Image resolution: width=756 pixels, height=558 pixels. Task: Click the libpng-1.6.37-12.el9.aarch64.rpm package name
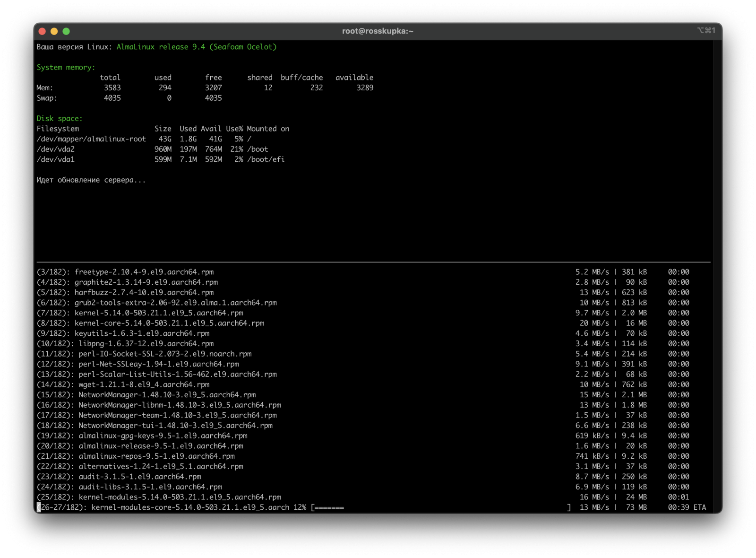146,344
